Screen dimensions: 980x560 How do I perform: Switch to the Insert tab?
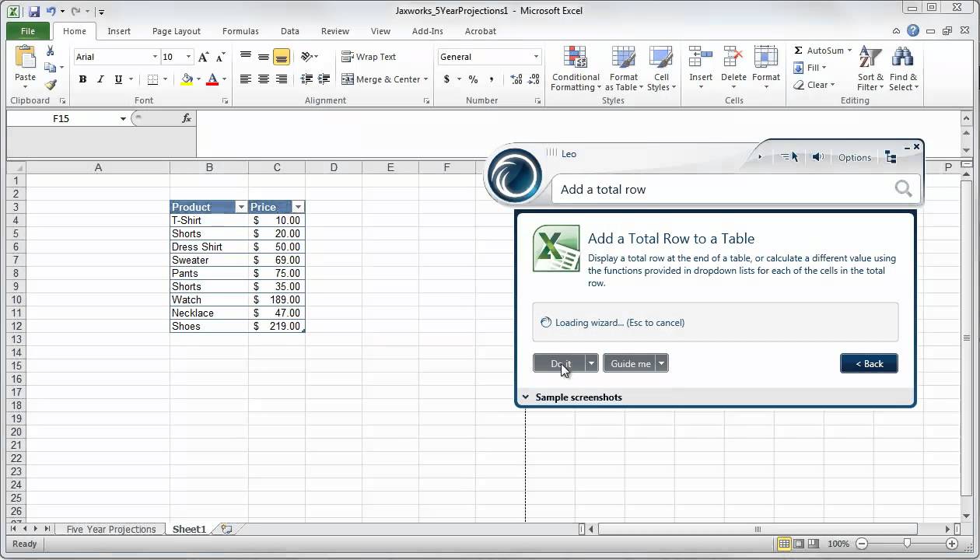click(x=119, y=31)
